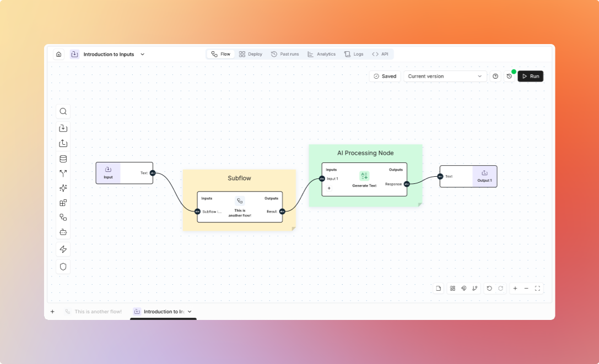Select the AI sparkle icon in sidebar
599x364 pixels.
[63, 188]
